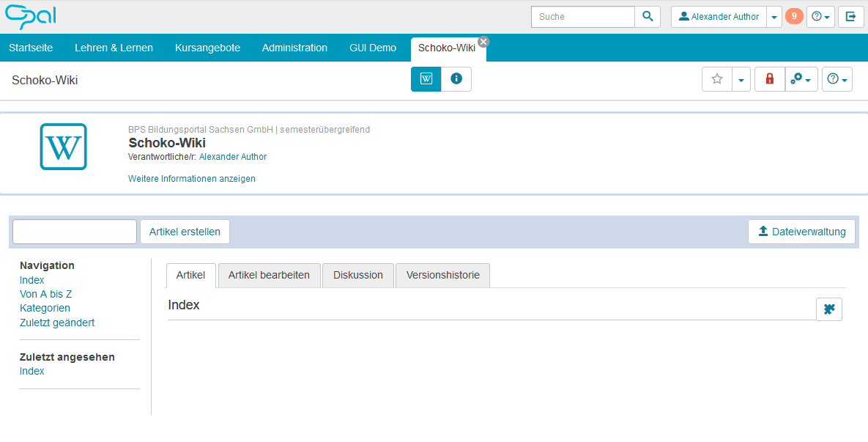The width and height of the screenshot is (868, 442).
Task: Click the red lock access icon
Action: (x=770, y=79)
